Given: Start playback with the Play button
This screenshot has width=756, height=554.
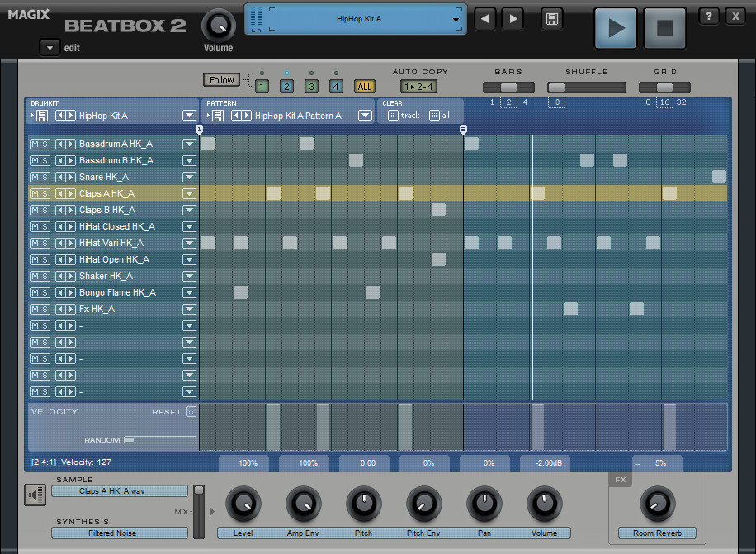Looking at the screenshot, I should point(614,27).
